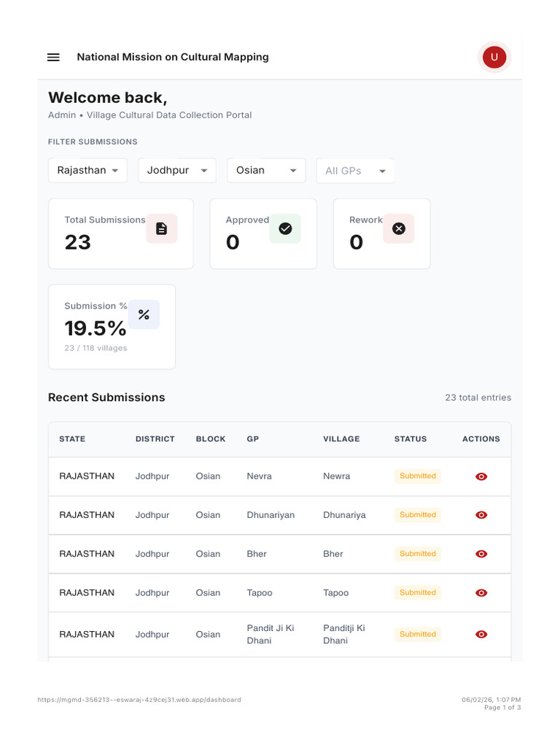The image size is (560, 747).
Task: Sort by DISTRICT column header
Action: (155, 438)
